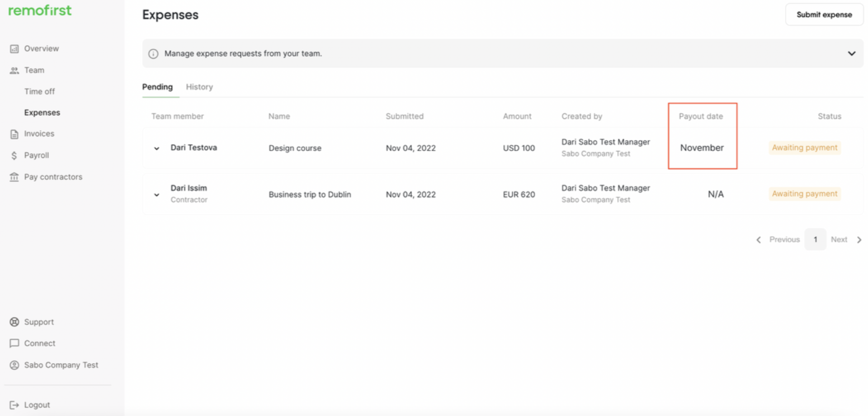Click the Connect chat bubble icon
Viewport: 868px width, 416px height.
point(14,344)
